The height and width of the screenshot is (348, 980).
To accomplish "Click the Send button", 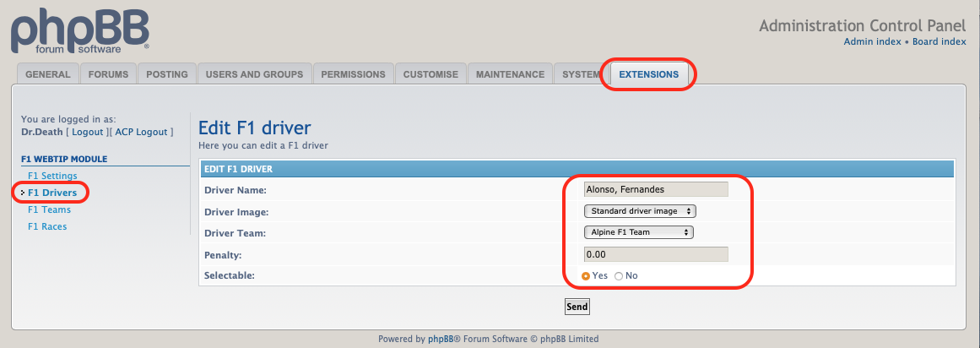I will (x=577, y=307).
